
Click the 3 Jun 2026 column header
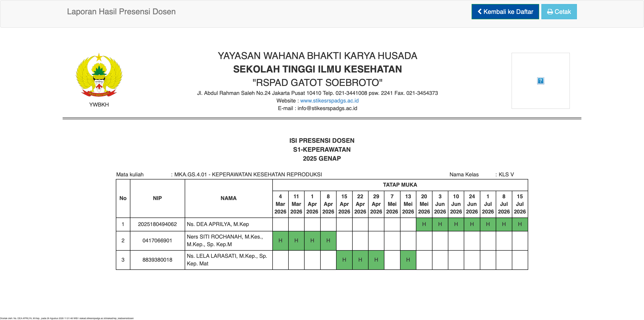[440, 204]
